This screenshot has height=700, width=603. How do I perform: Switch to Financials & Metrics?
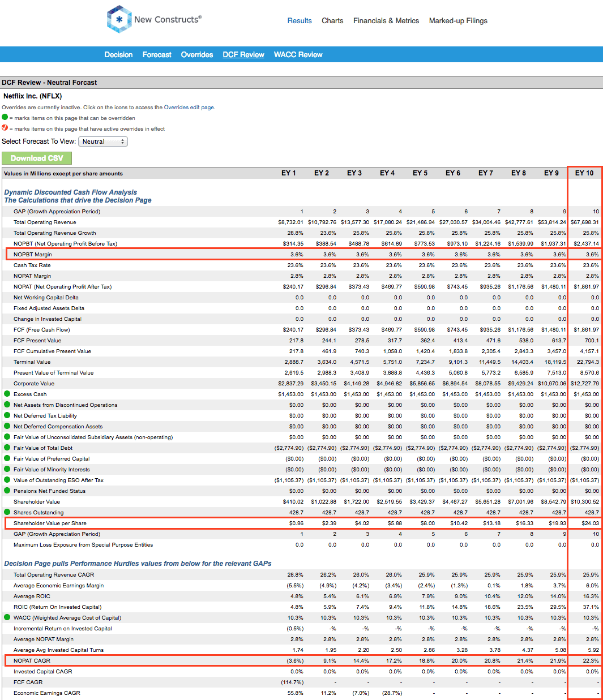tap(386, 21)
